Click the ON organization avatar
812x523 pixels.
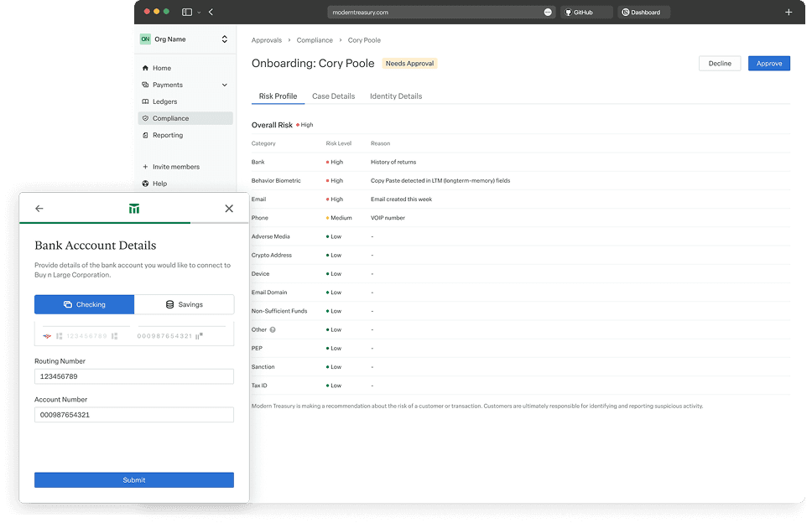(145, 39)
